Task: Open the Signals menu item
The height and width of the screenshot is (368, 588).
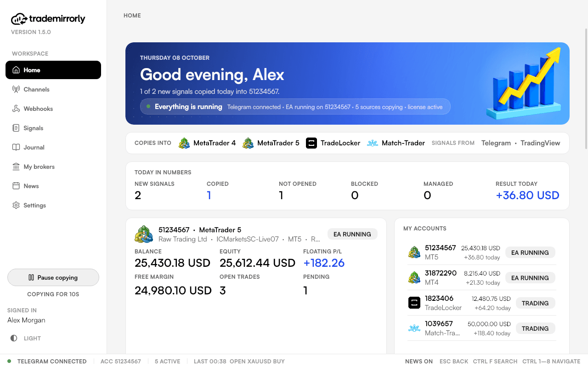Action: pos(53,128)
